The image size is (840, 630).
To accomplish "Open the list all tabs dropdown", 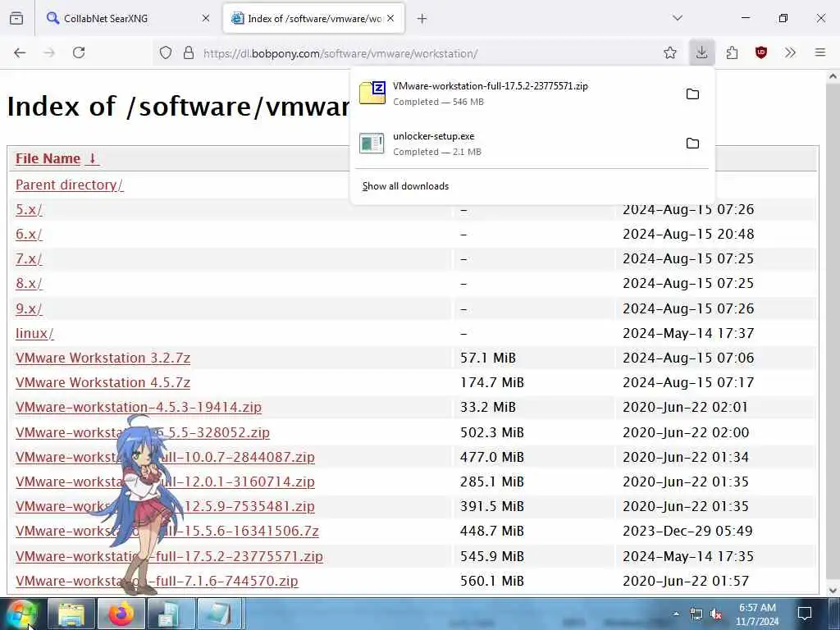I will point(677,18).
